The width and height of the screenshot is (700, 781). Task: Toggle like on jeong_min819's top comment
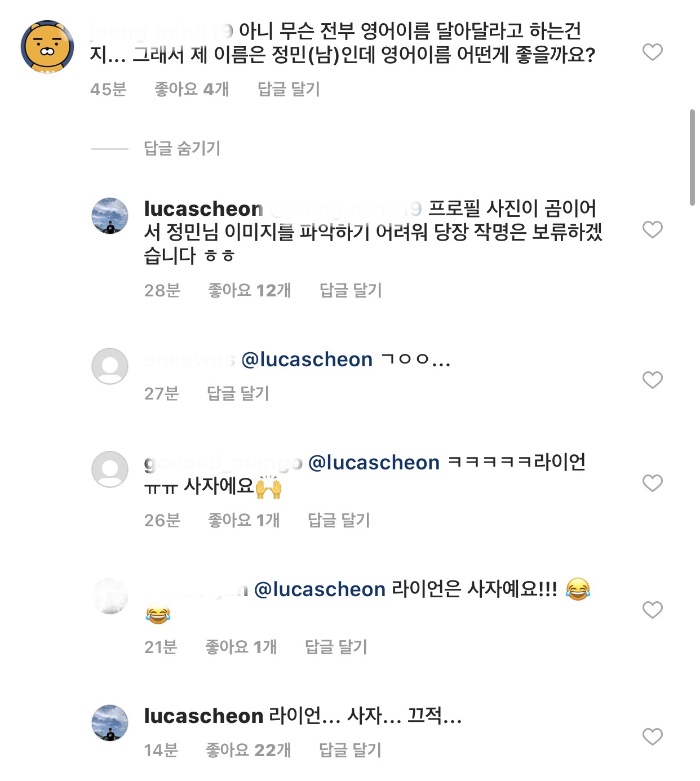[652, 52]
